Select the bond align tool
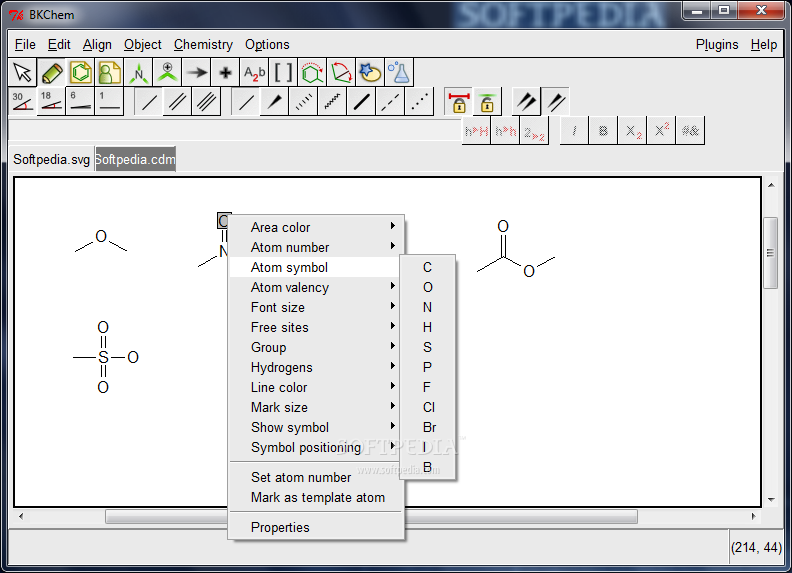This screenshot has width=792, height=573. (x=341, y=73)
